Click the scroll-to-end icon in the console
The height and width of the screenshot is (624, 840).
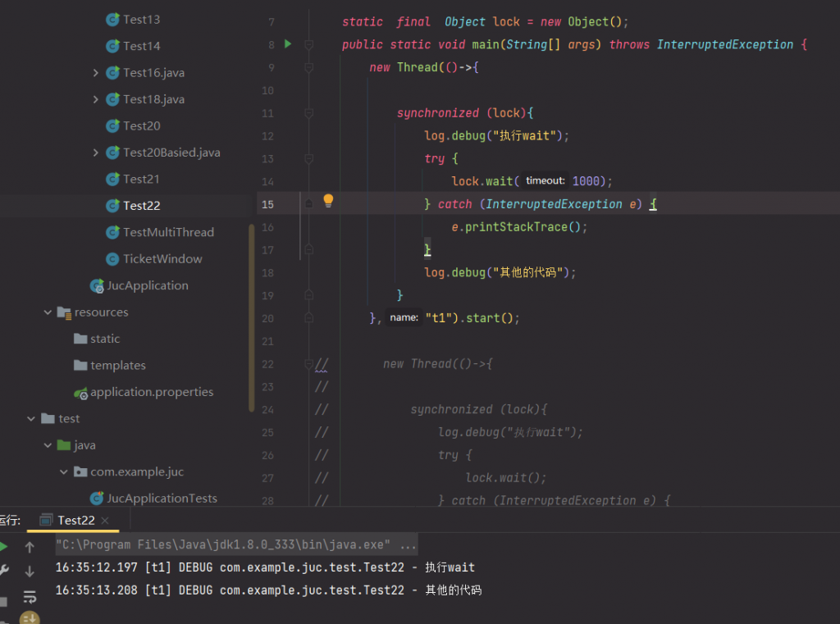(x=30, y=617)
